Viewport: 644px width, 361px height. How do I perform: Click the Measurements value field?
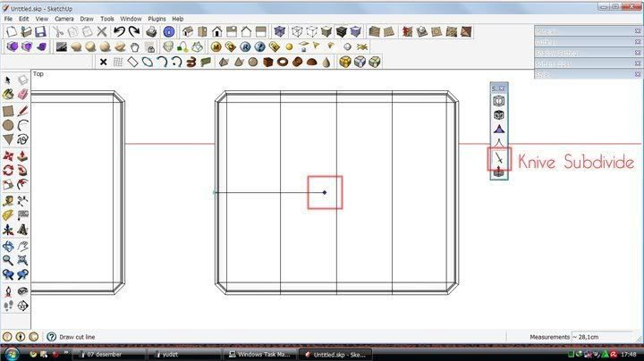[x=603, y=337]
